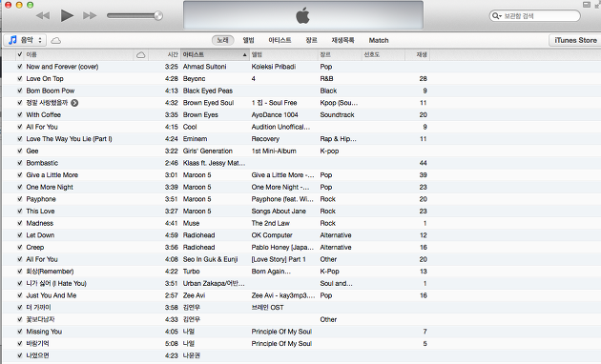The height and width of the screenshot is (364, 601).
Task: Switch to the Playlists (재생목록) tab
Action: [342, 40]
